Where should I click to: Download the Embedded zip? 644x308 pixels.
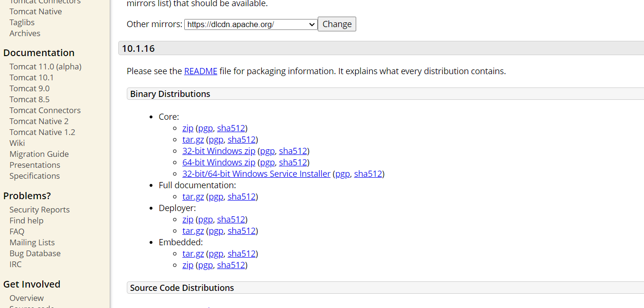[x=188, y=265]
